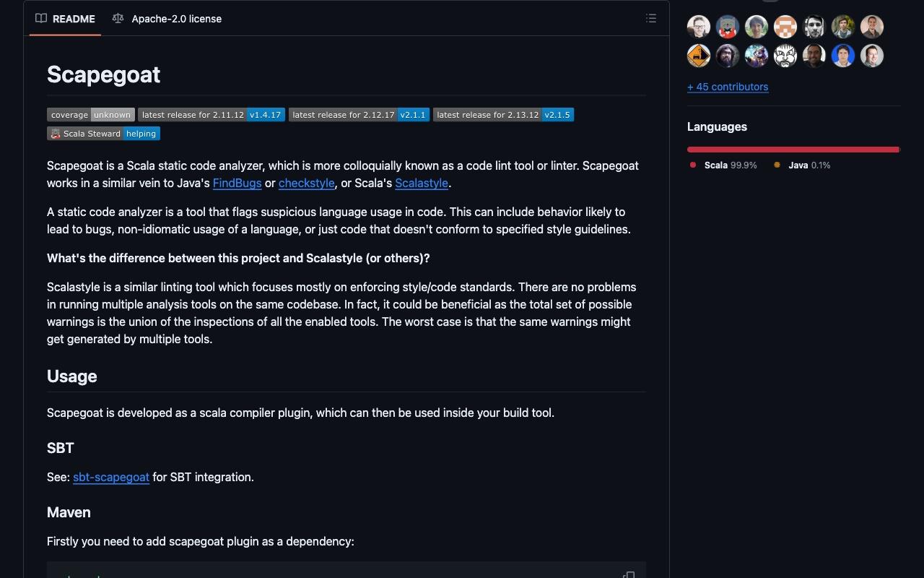The width and height of the screenshot is (924, 578).
Task: Open third contributor avatar in top row
Action: [757, 27]
